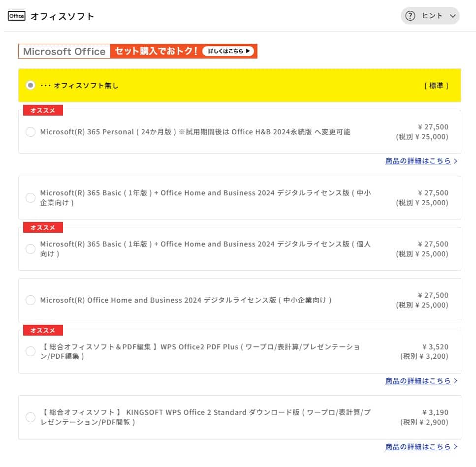Click オススメ badge above WPS Office2 PDF Plus
This screenshot has width=476, height=467.
pos(43,331)
